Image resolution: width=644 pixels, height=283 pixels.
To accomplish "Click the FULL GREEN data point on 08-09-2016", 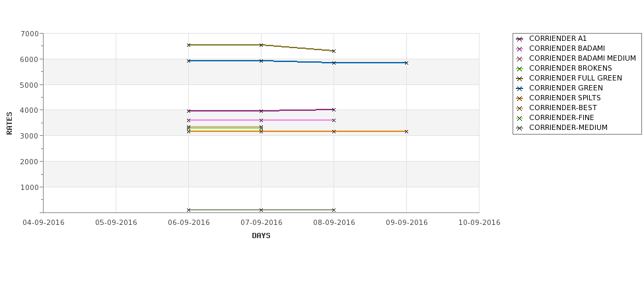I will point(334,51).
